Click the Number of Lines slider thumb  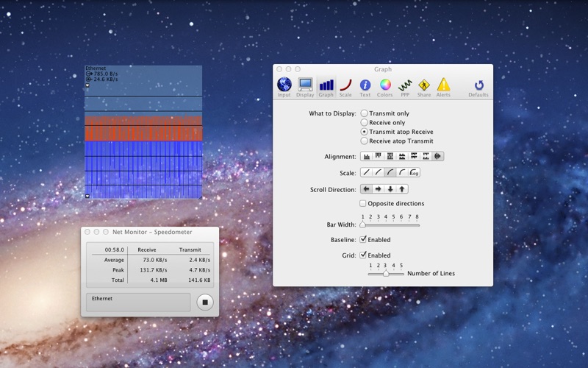pos(386,273)
